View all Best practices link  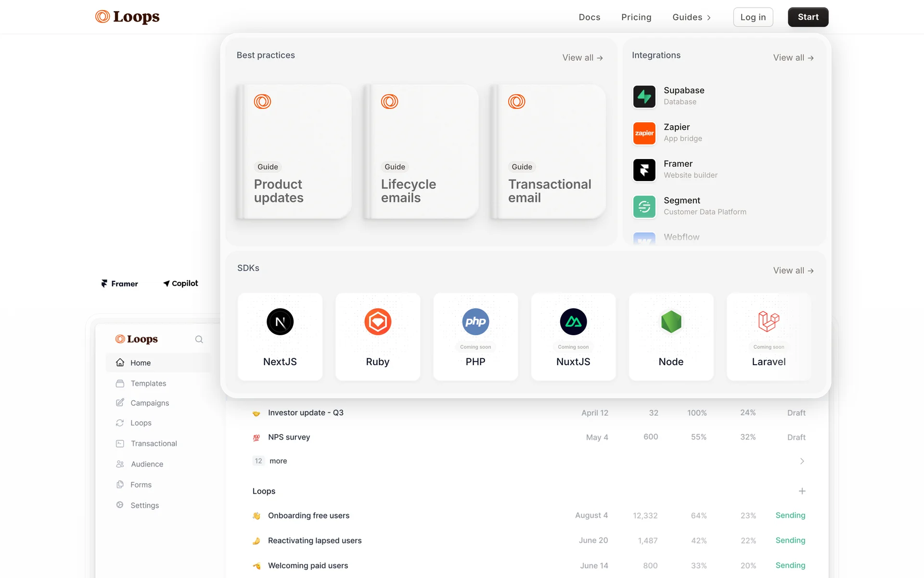[x=582, y=58]
